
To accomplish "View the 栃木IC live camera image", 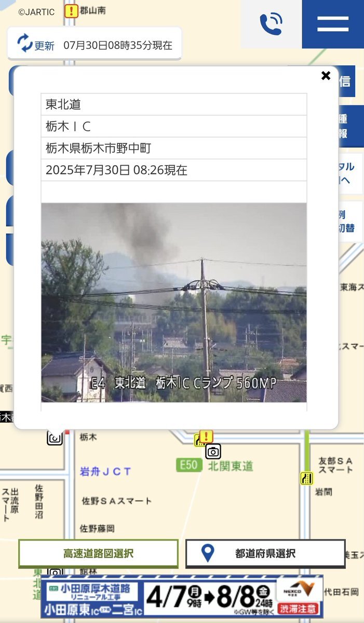I will (x=174, y=302).
